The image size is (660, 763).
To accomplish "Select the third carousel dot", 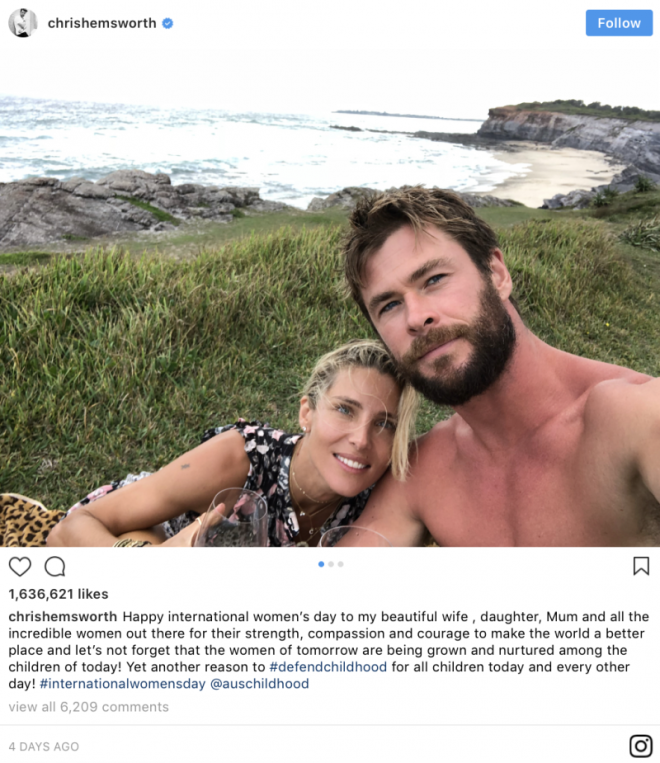I will [x=341, y=564].
